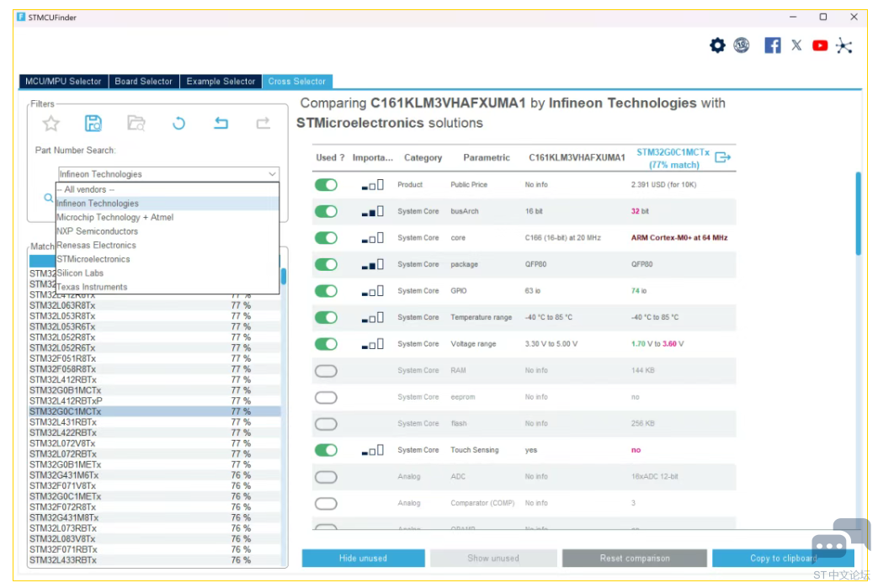Image resolution: width=878 pixels, height=588 pixels.
Task: Toggle off the Public Price parameter switch
Action: click(x=326, y=184)
